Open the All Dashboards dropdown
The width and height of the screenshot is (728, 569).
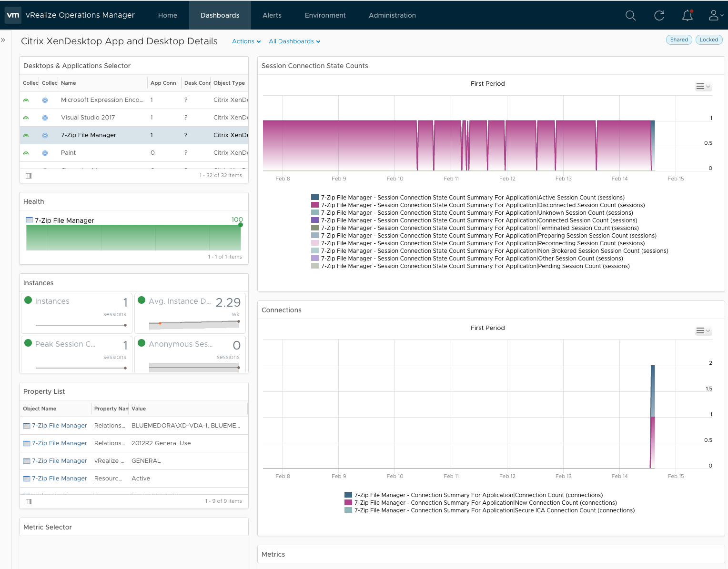294,41
